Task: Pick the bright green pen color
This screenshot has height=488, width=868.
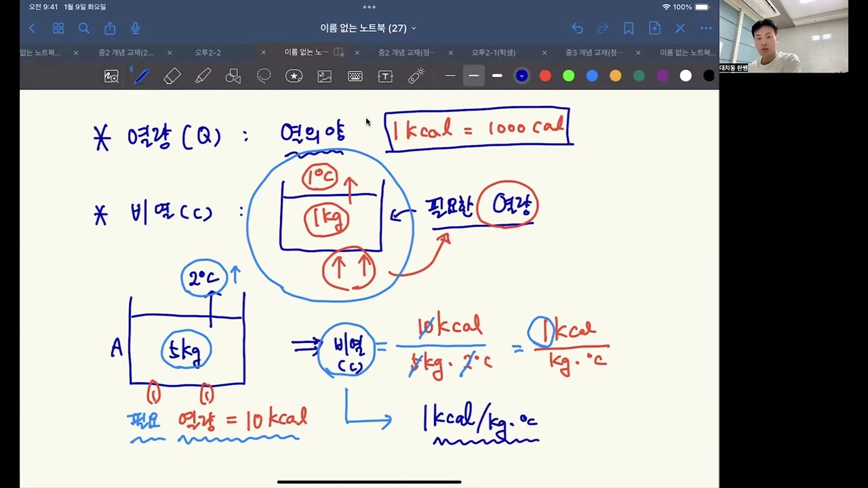Action: (568, 76)
